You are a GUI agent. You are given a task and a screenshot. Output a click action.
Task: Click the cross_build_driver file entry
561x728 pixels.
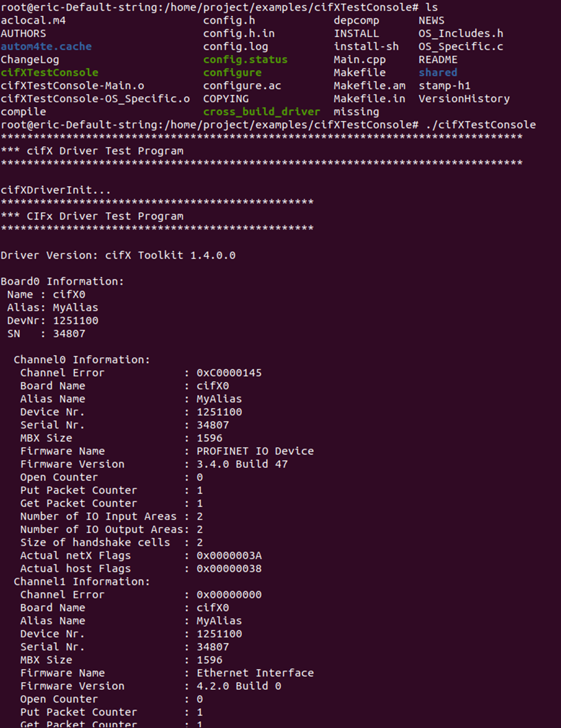click(261, 112)
